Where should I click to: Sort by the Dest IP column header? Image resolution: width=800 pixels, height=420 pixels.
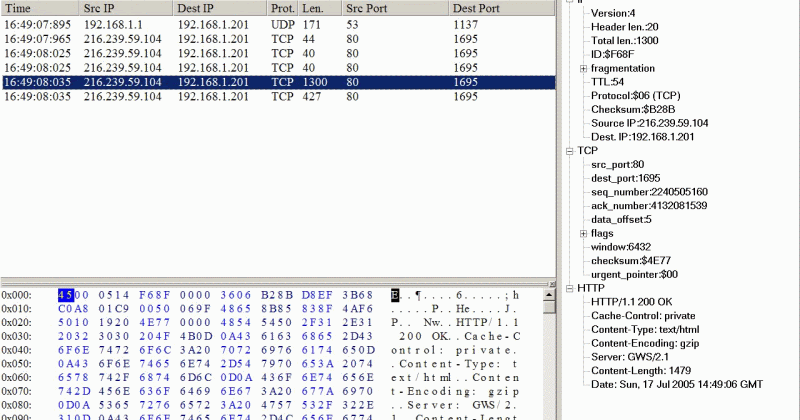pos(220,8)
